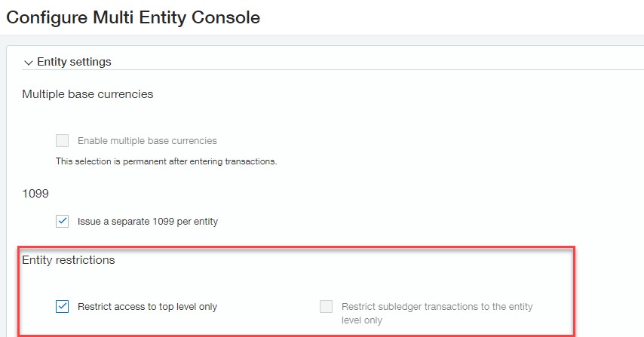Screen dimensions: 644x337
Task: Collapse the Entity settings chevron
Action: [x=29, y=63]
